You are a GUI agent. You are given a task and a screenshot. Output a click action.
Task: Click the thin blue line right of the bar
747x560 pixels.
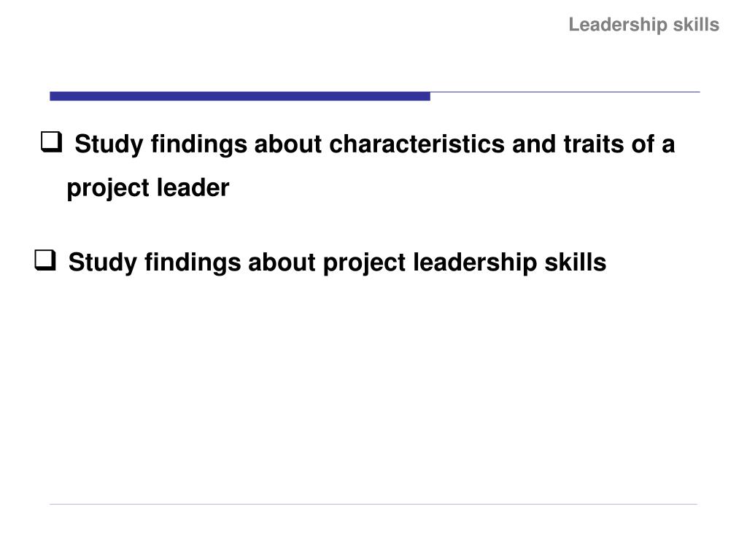tap(565, 92)
